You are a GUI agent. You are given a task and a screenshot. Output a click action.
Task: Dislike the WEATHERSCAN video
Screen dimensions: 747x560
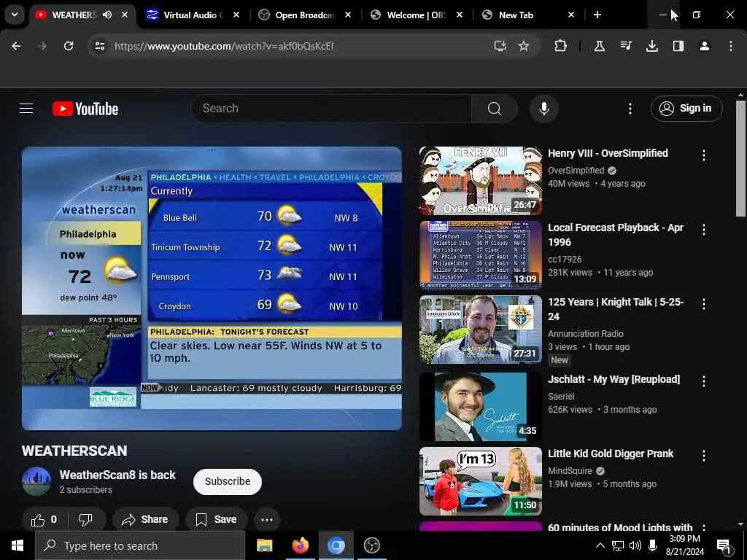(x=85, y=519)
